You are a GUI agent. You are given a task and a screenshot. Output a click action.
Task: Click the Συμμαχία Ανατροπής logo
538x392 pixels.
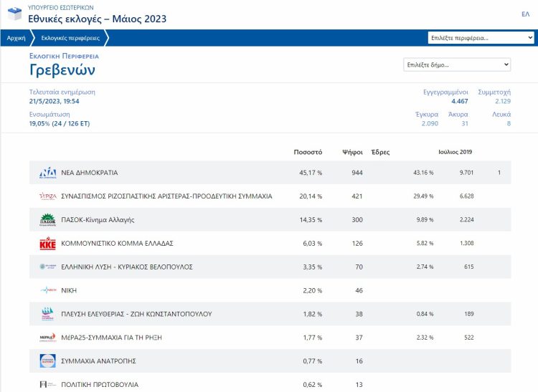47,360
